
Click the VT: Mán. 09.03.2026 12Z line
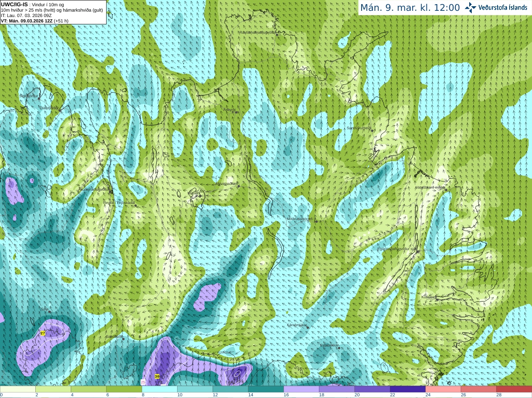[34, 21]
